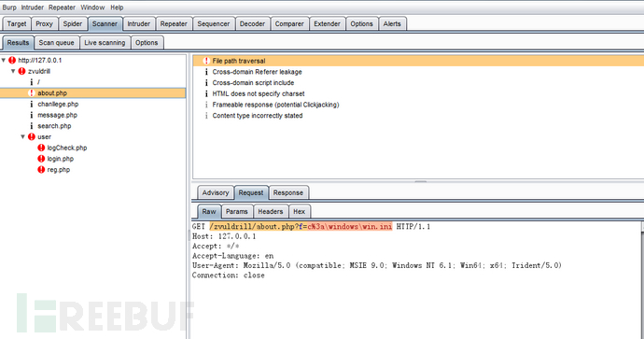The height and width of the screenshot is (339, 644).
Task: Switch to the Repeater tool tab
Action: [174, 24]
